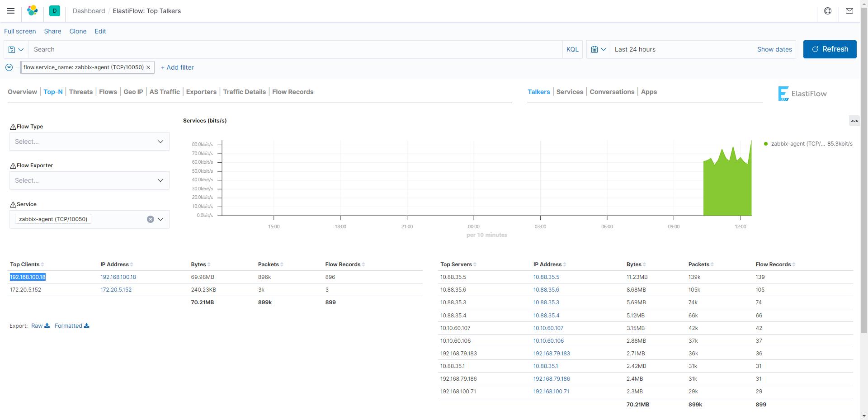
Task: Switch to the AS Traffic tab
Action: point(165,92)
